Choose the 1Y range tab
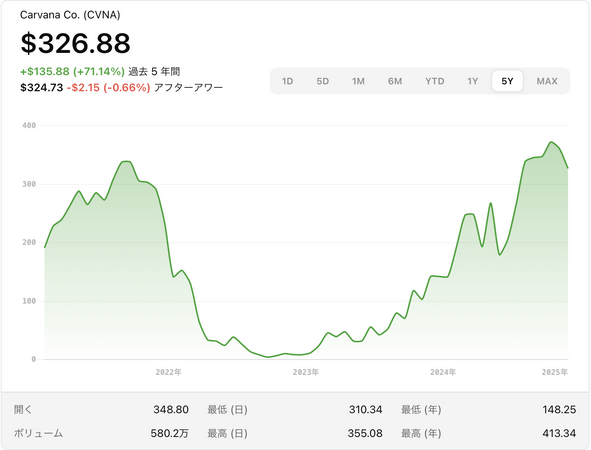 pos(473,81)
